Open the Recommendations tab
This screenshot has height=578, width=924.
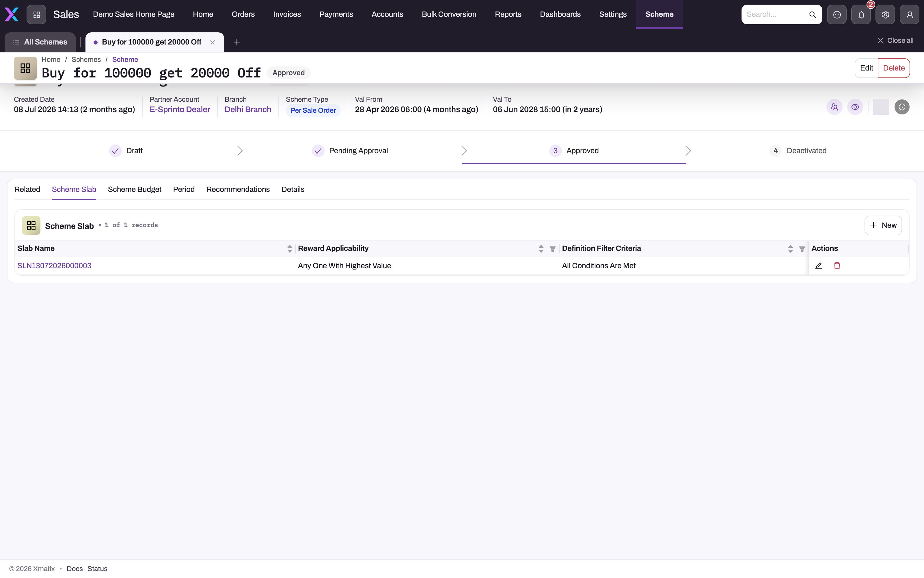click(x=238, y=190)
